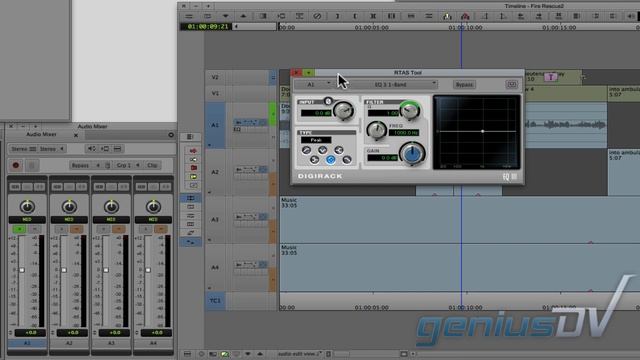
Task: Open the Audio Mixer panel options circle
Action: [171, 135]
